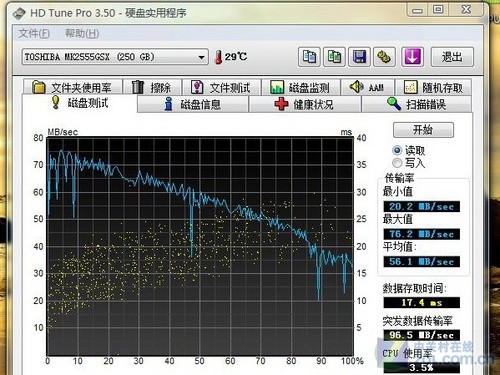
Task: Click the average value 56.1 MB/sec
Action: coord(422,261)
